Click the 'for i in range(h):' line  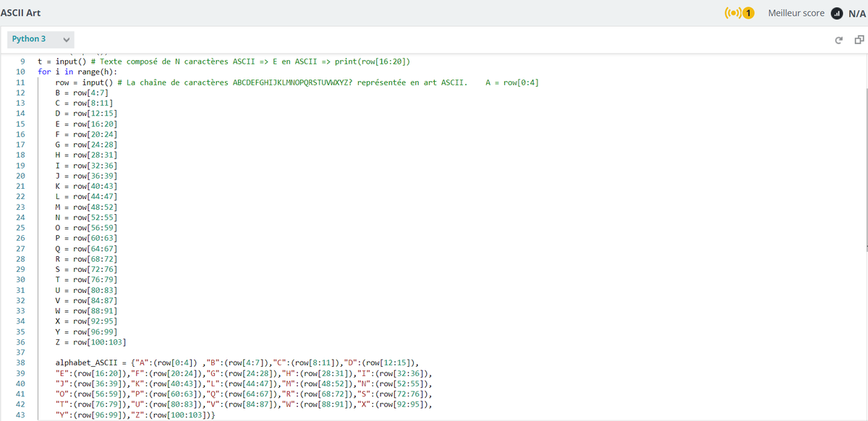point(77,72)
